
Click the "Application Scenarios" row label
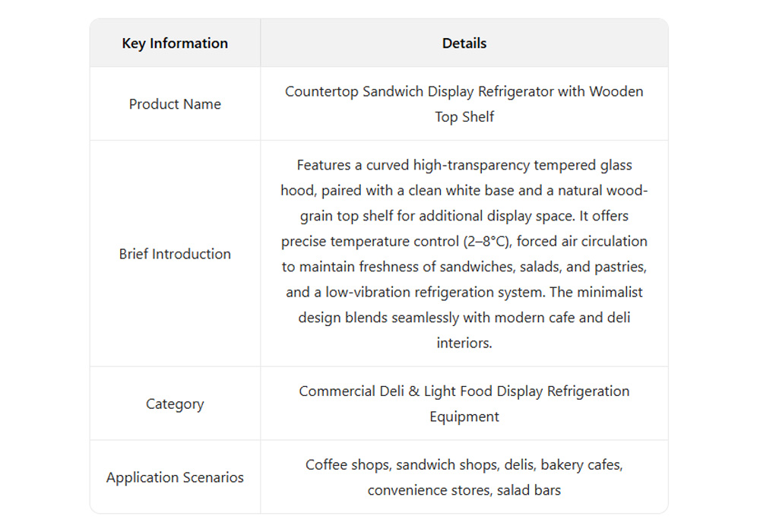point(175,477)
